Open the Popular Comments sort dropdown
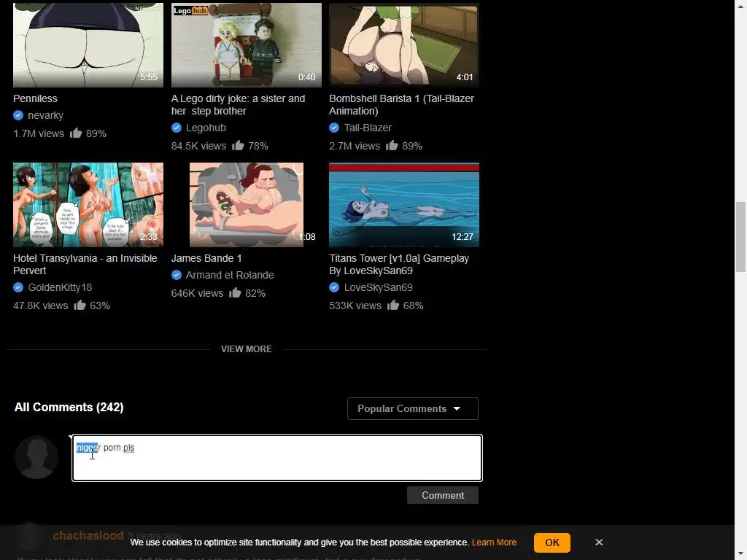 point(413,408)
